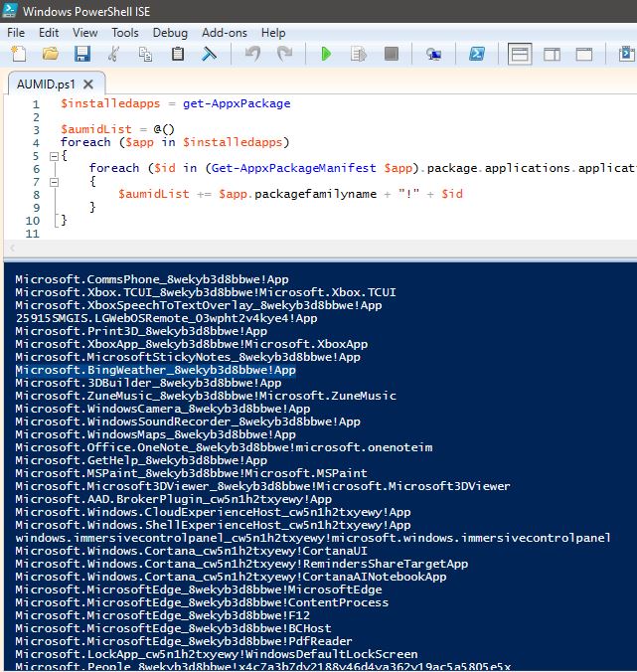The height and width of the screenshot is (672, 637).
Task: Click the AAD.BrokerPlugin output line
Action: tap(174, 499)
